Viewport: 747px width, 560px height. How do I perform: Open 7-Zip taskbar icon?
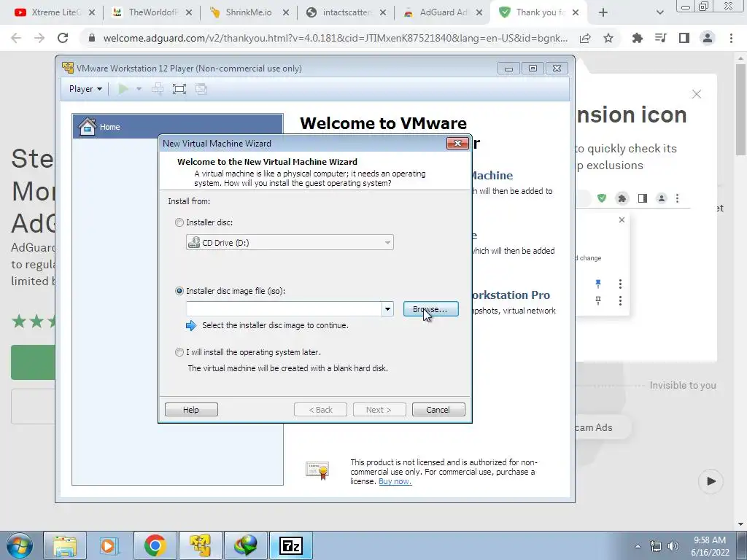coord(290,545)
